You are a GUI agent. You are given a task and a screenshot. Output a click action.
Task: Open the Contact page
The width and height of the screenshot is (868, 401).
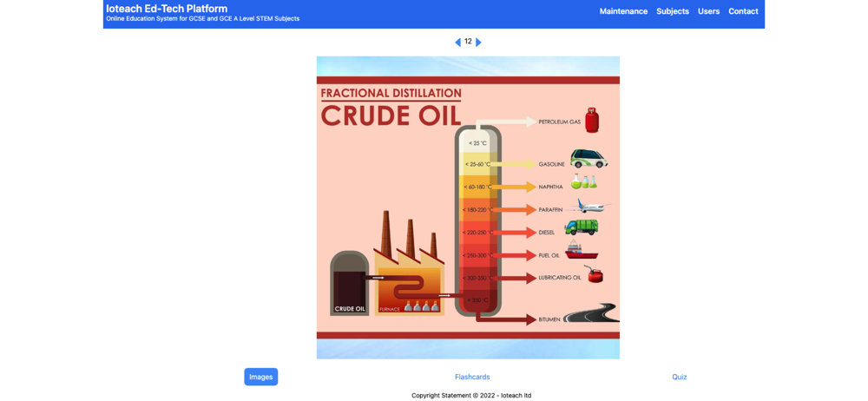[x=744, y=11]
